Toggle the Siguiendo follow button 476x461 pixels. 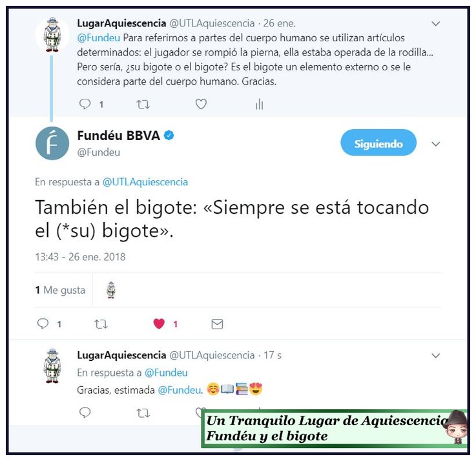click(x=378, y=143)
